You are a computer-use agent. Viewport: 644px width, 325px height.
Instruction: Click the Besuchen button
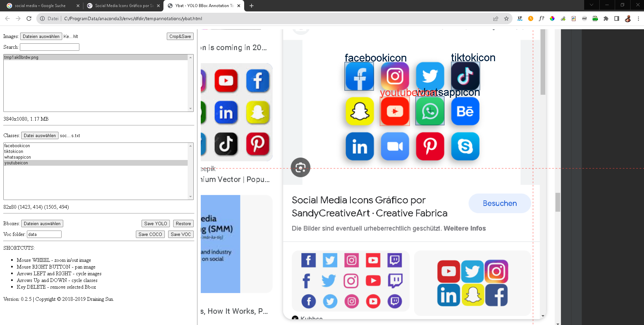[x=500, y=203]
